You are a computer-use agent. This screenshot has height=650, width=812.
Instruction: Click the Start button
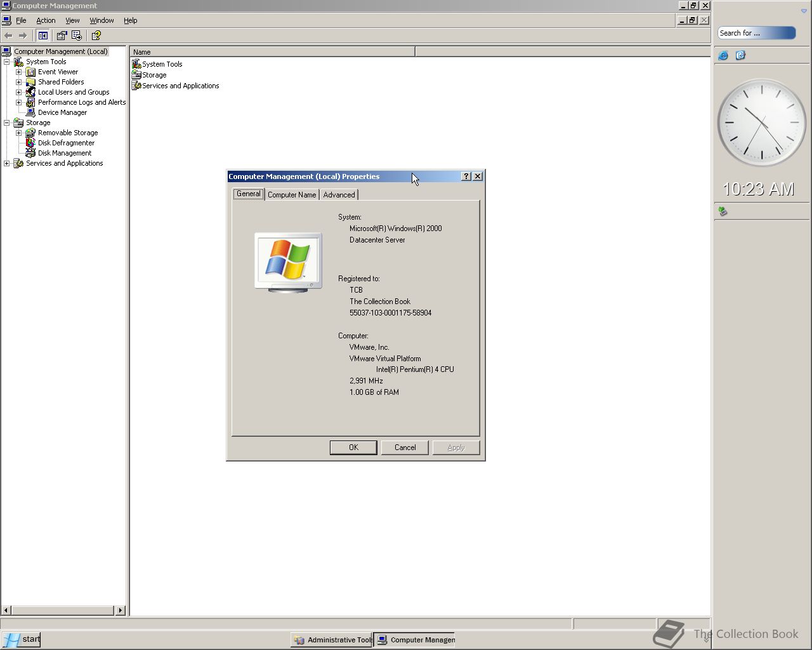(x=21, y=639)
